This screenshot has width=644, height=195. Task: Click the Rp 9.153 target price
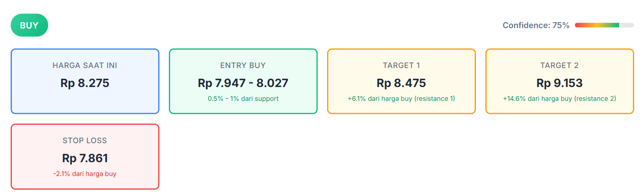pyautogui.click(x=560, y=83)
